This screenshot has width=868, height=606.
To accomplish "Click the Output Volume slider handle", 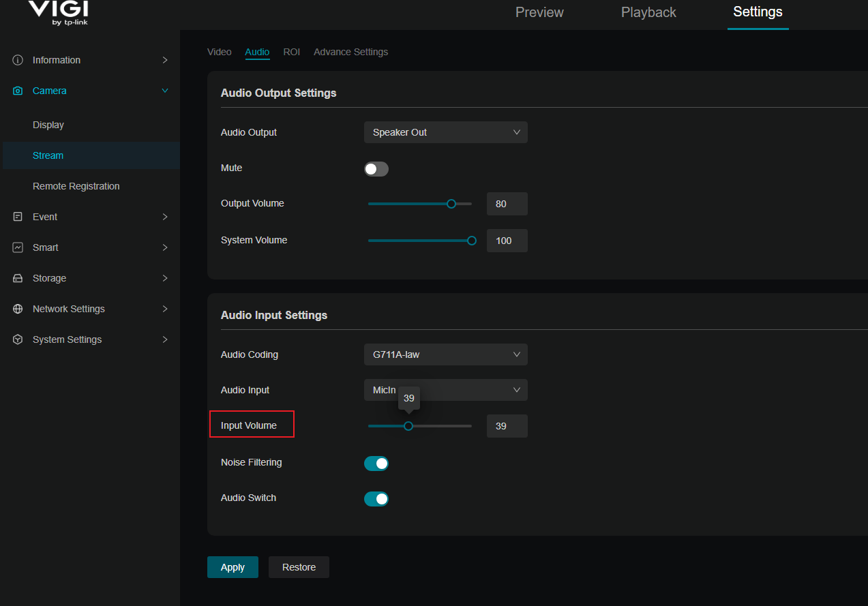I will pyautogui.click(x=451, y=203).
